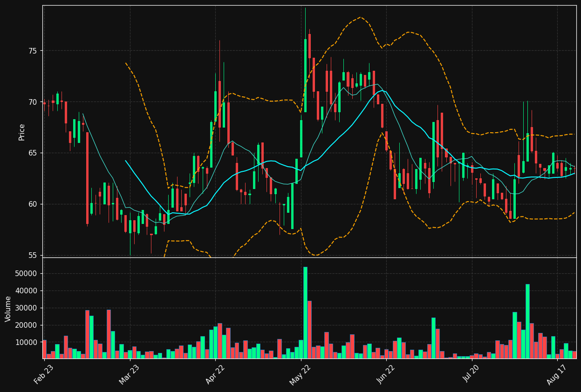
Task: Click the Volume axis title
Action: click(x=8, y=309)
